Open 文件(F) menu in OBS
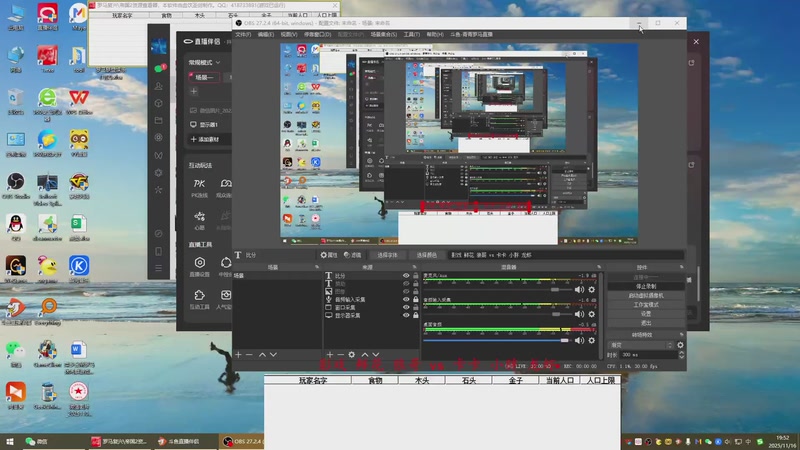The height and width of the screenshot is (450, 800). (243, 35)
